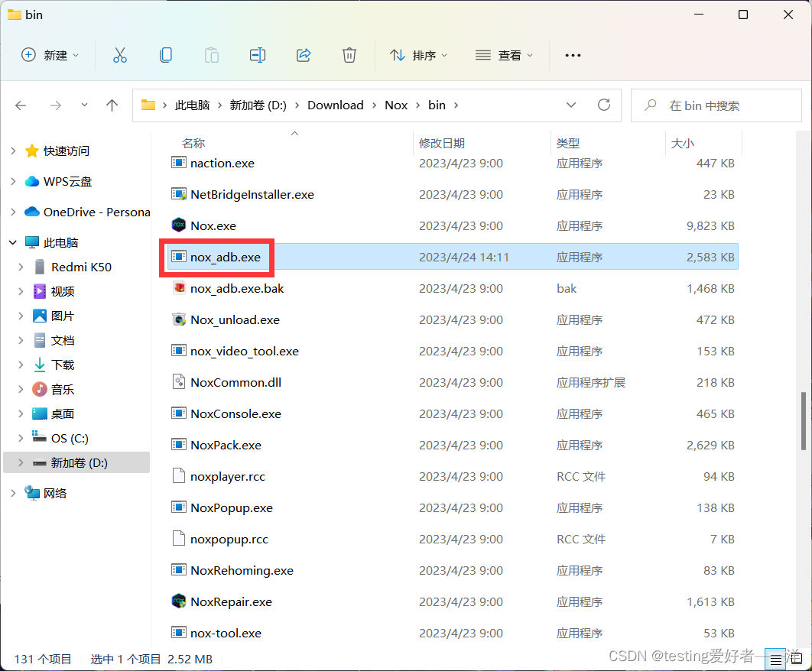Select nox-tool.exe file

(x=453, y=633)
